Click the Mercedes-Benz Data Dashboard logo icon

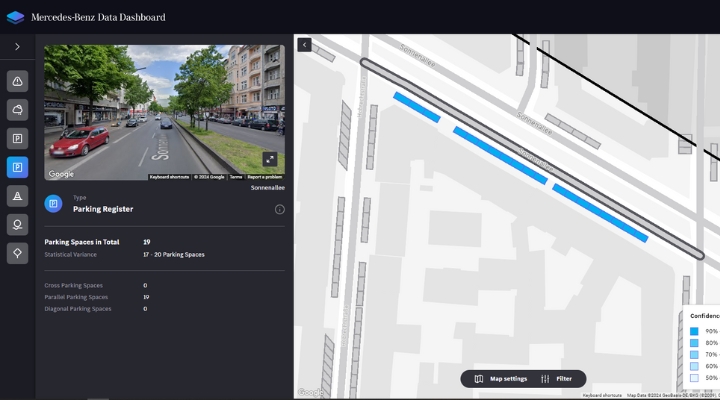click(x=15, y=17)
